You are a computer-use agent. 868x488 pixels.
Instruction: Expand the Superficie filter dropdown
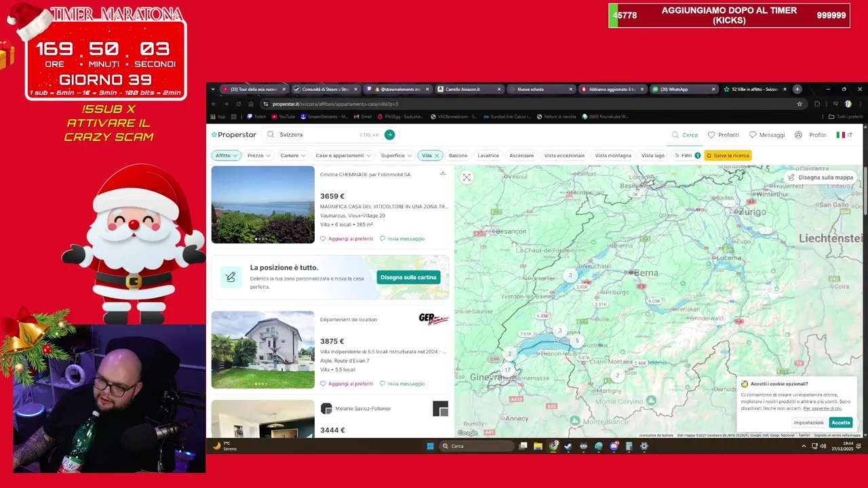click(x=396, y=155)
